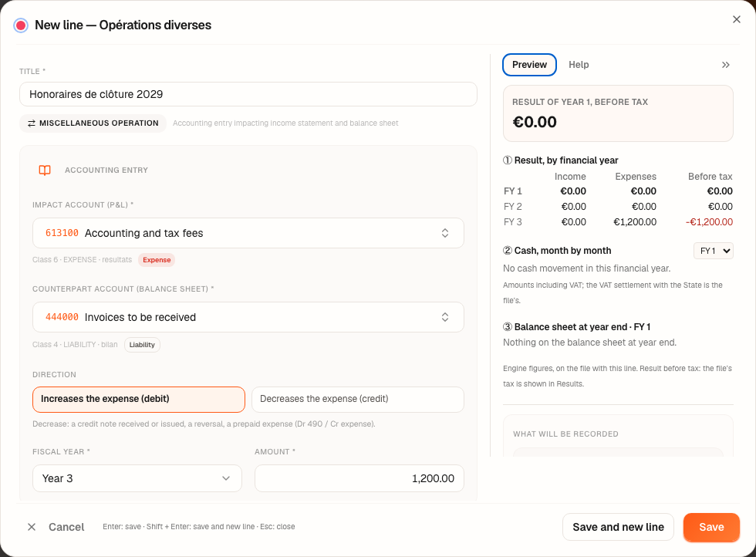Click the Miscellaneous Operation swap-arrows icon
Image resolution: width=756 pixels, height=557 pixels.
[32, 123]
